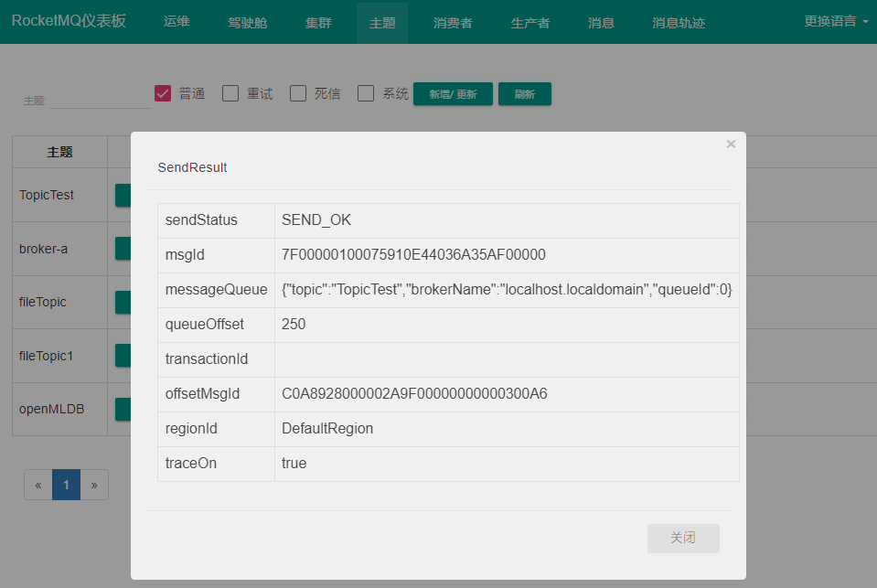Click the 刷新 refresh button
Viewport: 877px width, 588px height.
(x=524, y=93)
